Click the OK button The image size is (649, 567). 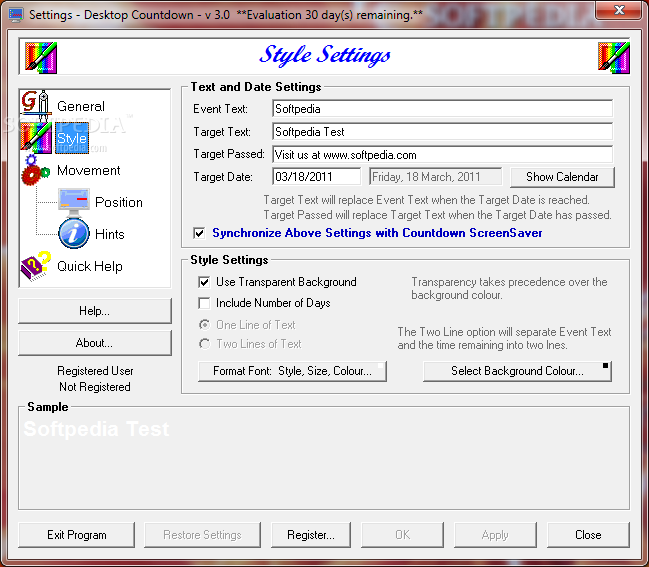point(402,535)
